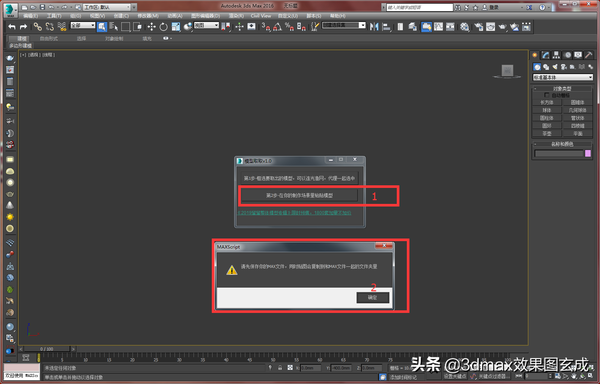The height and width of the screenshot is (384, 600).
Task: Click the Bind to Space Warp icon
Action: pyautogui.click(x=62, y=27)
